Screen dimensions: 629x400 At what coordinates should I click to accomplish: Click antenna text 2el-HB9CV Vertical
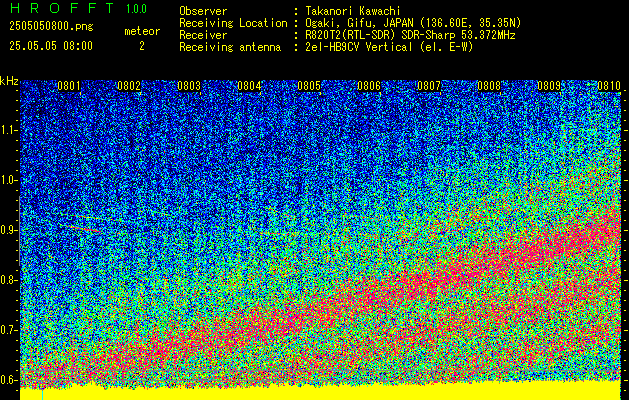point(359,47)
